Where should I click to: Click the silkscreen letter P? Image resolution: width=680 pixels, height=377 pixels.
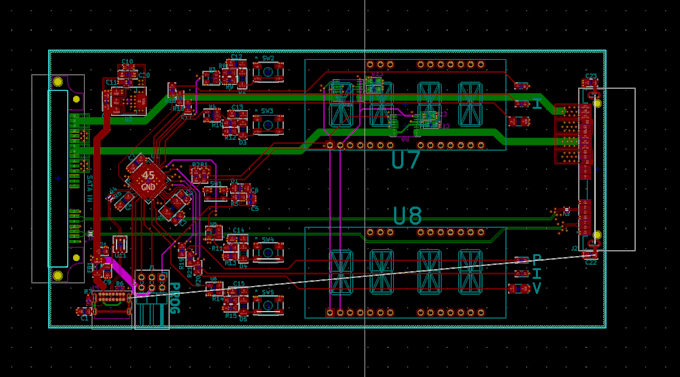(x=536, y=260)
